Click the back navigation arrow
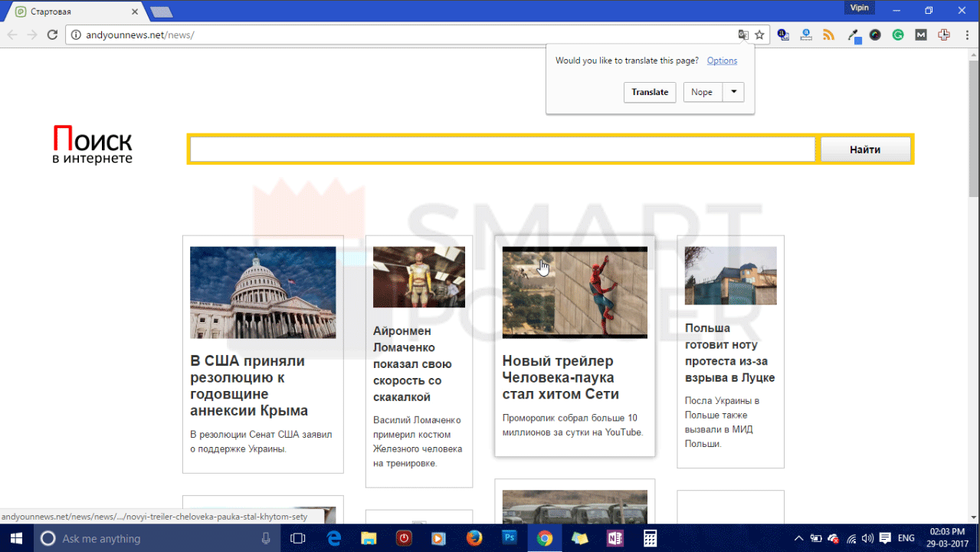 12,34
